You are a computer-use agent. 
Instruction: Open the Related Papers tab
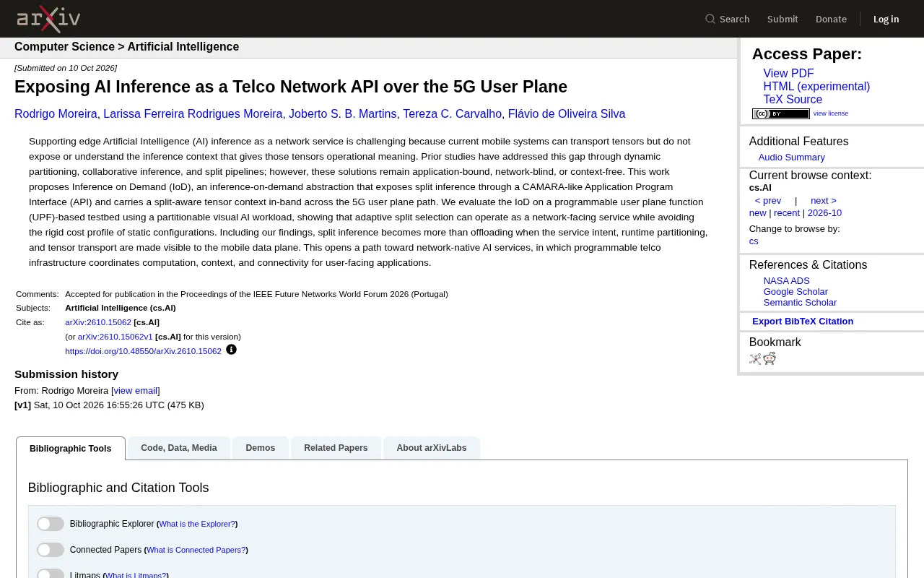336,448
